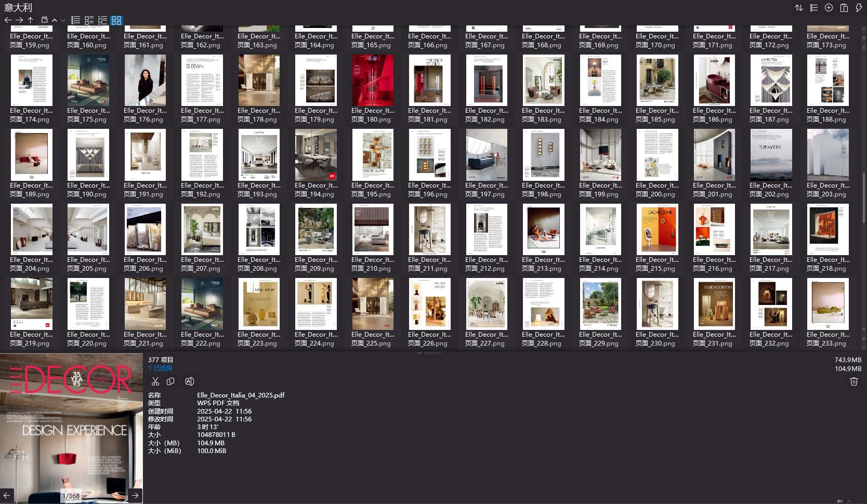Switch to details list view

(89, 20)
